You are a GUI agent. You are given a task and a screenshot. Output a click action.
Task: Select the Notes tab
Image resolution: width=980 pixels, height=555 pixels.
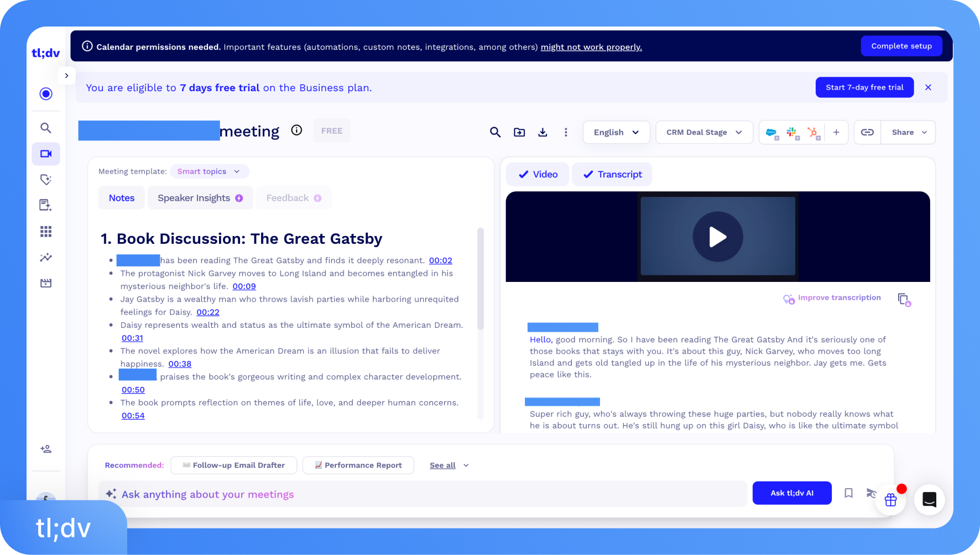122,198
